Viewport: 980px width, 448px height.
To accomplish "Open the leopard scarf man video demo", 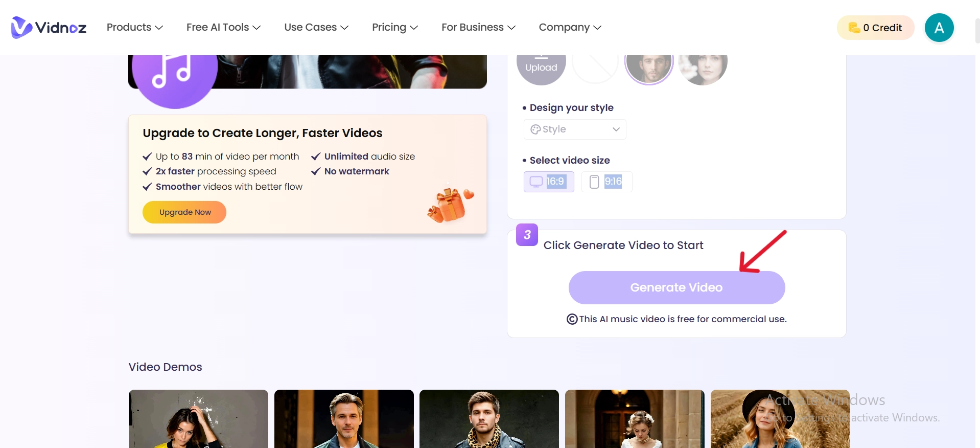I will click(x=489, y=419).
